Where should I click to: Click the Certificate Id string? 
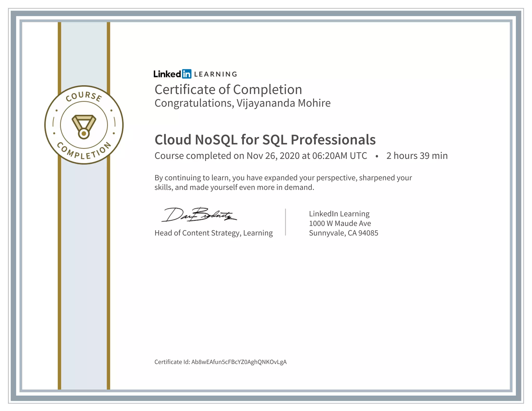tap(239, 362)
